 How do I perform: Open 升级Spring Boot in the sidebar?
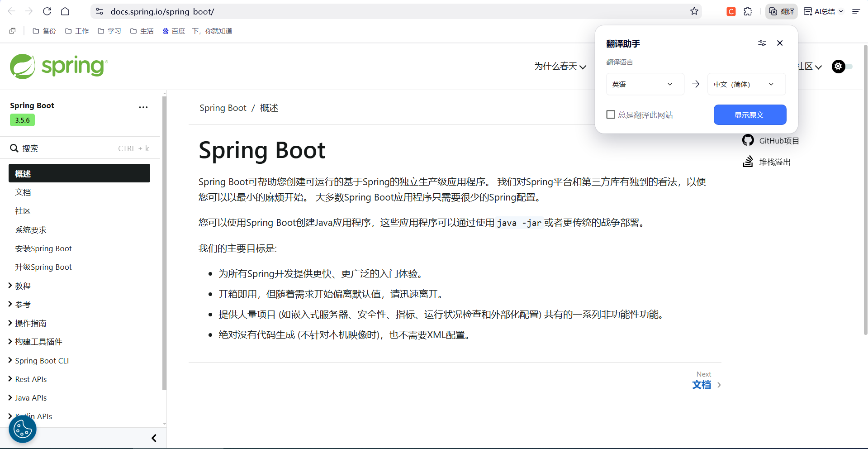click(43, 267)
